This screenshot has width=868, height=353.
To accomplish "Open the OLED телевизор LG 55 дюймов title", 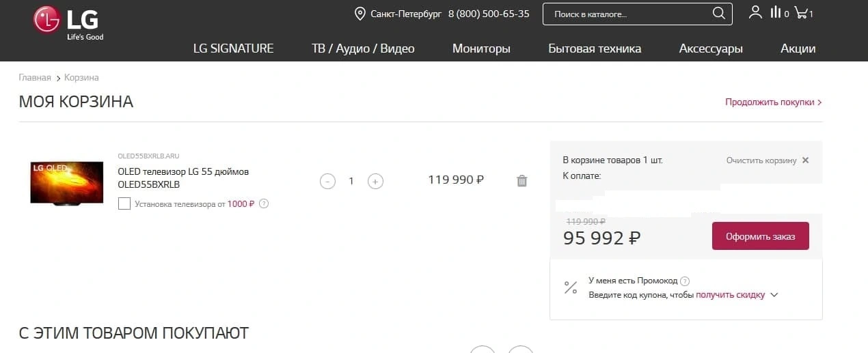I will click(x=183, y=178).
